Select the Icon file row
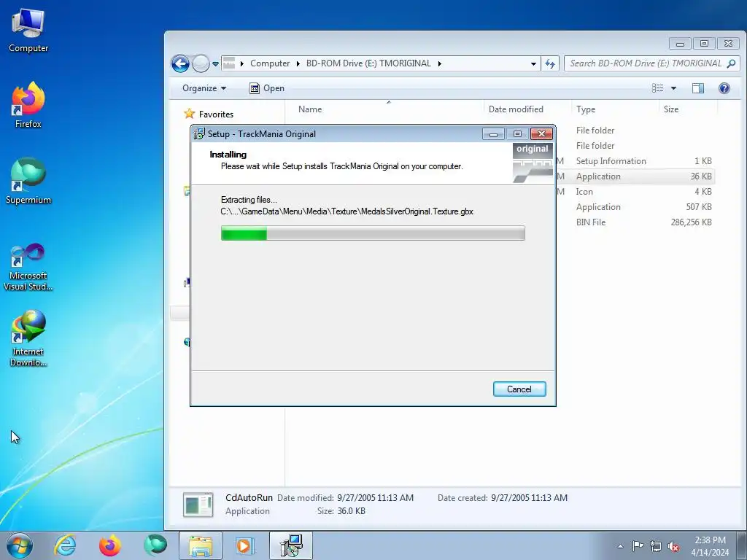This screenshot has width=747, height=560. pyautogui.click(x=635, y=192)
